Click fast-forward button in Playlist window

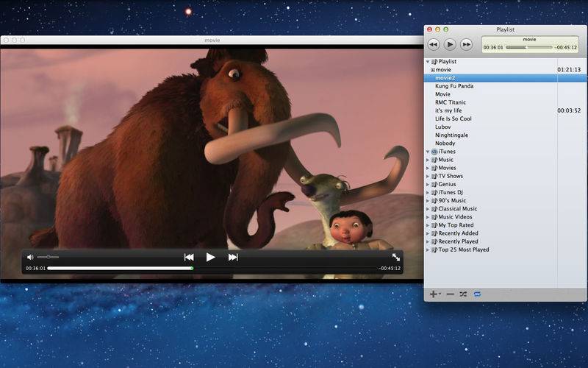(466, 45)
